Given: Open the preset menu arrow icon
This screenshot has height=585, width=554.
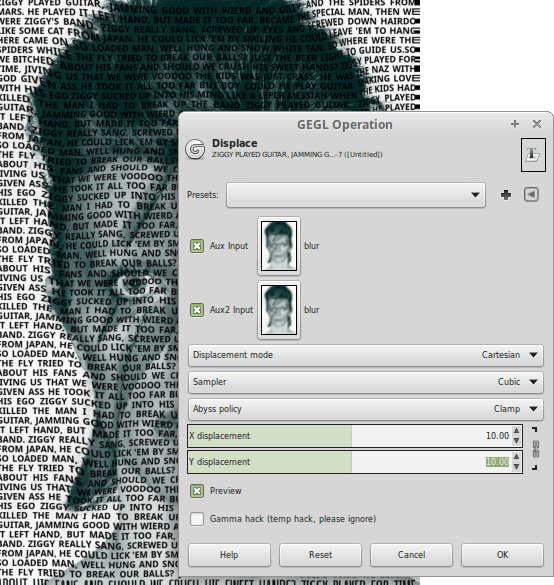Looking at the screenshot, I should point(531,194).
